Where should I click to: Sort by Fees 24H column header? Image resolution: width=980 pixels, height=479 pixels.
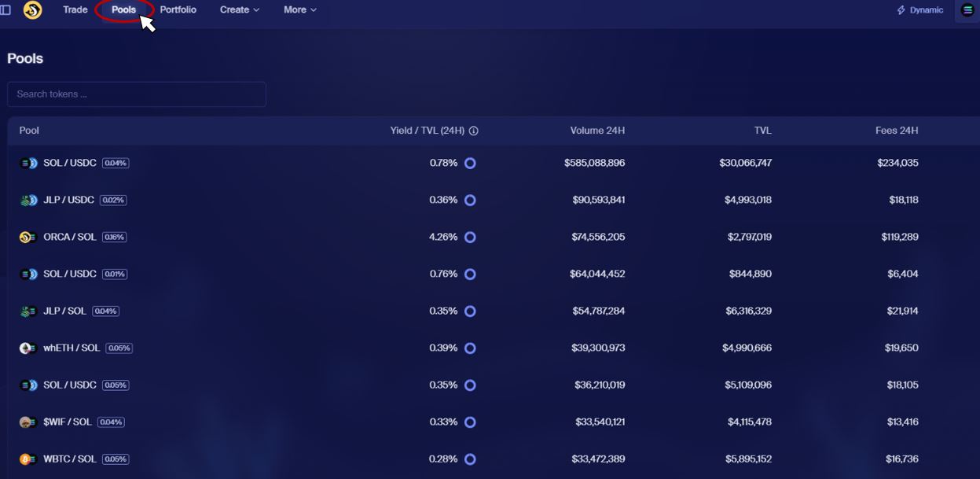tap(897, 131)
